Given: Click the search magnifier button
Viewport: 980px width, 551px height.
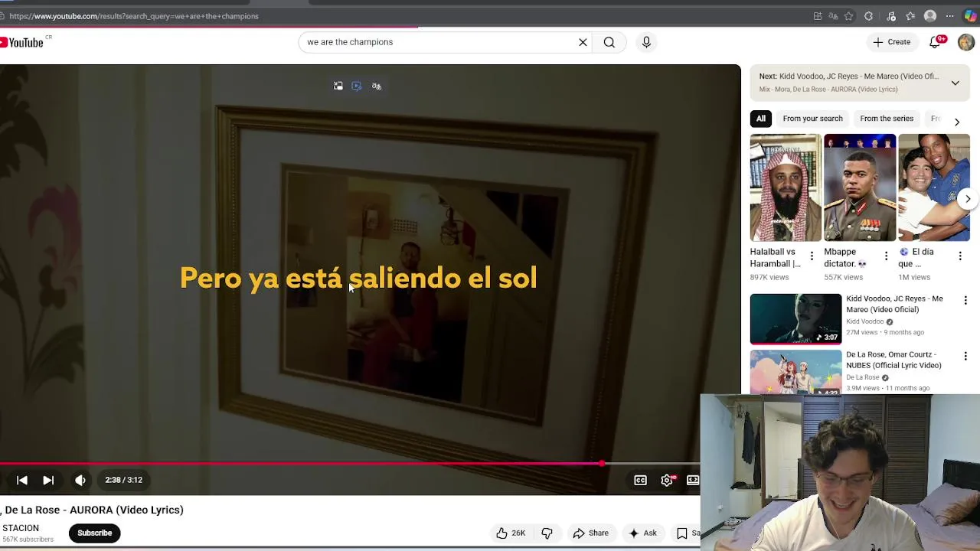Looking at the screenshot, I should pos(609,42).
